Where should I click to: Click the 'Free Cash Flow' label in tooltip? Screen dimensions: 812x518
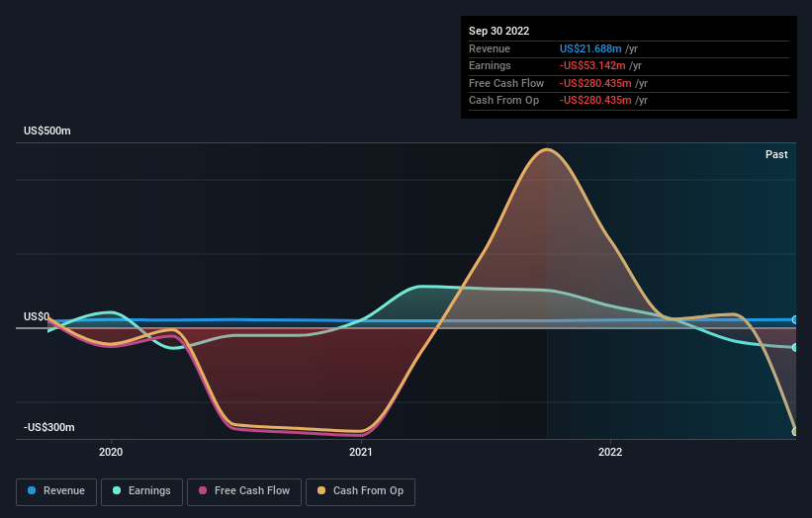click(x=506, y=83)
